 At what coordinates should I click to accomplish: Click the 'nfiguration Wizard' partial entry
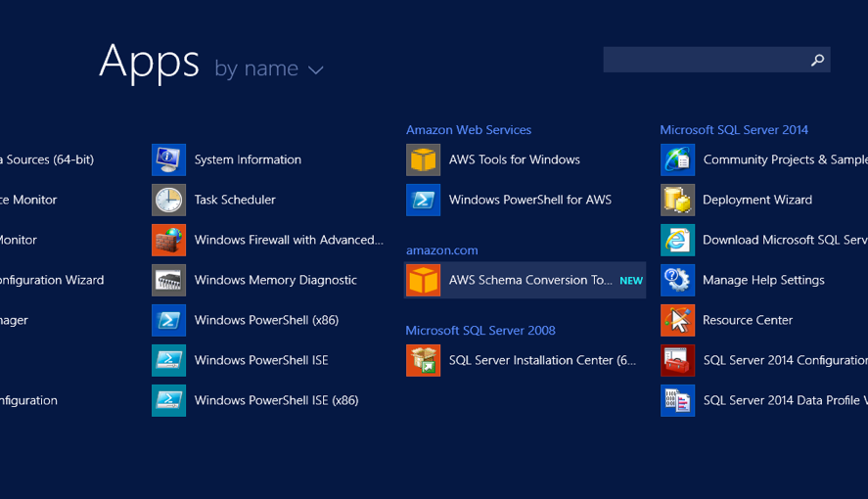point(52,280)
